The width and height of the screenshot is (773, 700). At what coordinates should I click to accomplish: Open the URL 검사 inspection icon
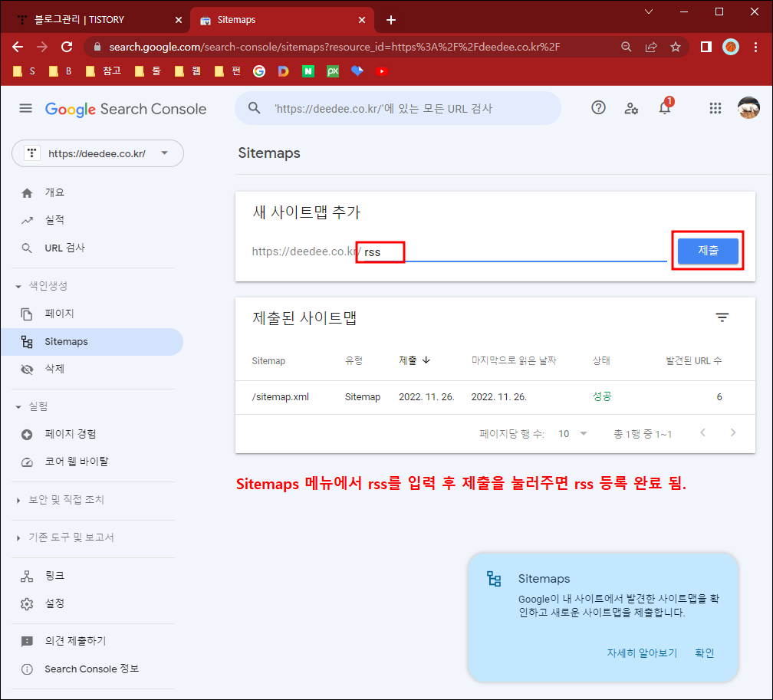pos(27,248)
